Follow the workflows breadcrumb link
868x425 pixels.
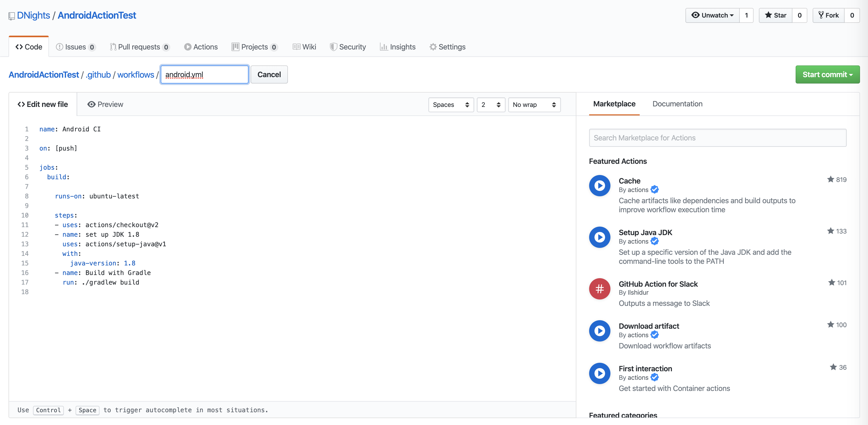(x=135, y=75)
